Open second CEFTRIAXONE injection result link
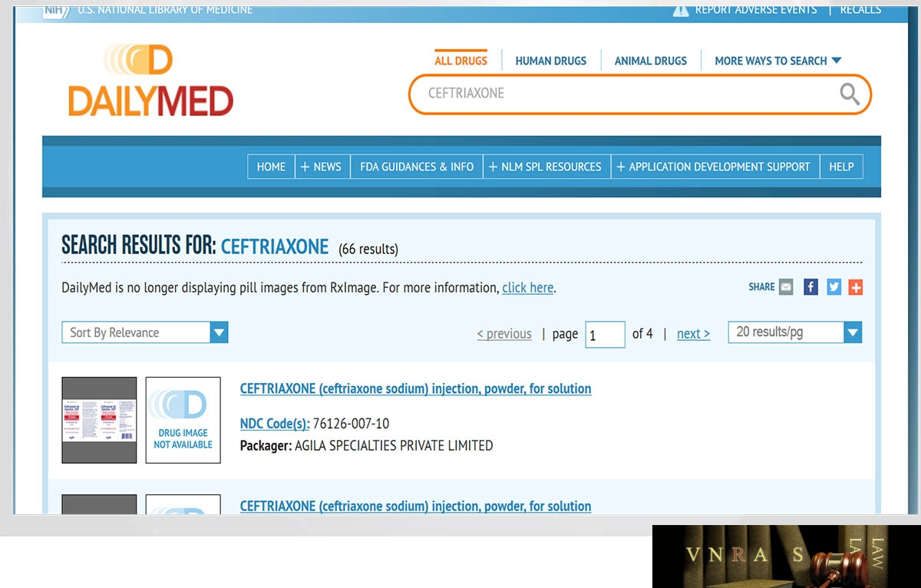This screenshot has width=921, height=588. 415,506
